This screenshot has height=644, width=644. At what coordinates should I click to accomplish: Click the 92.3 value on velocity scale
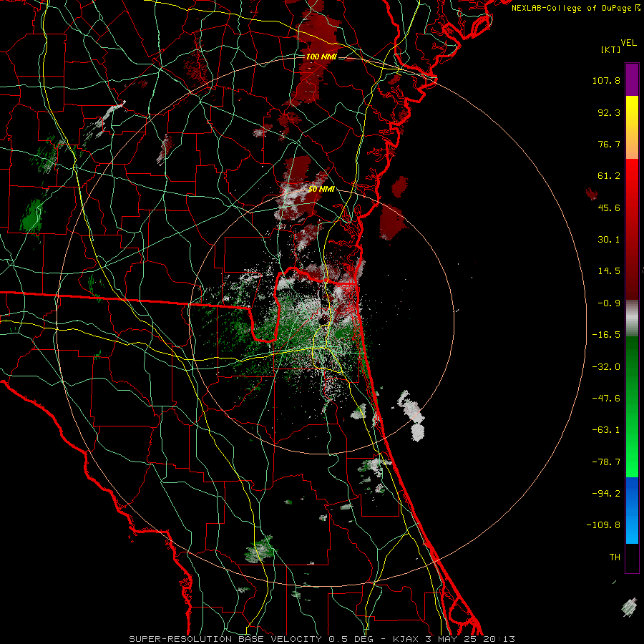tap(609, 112)
